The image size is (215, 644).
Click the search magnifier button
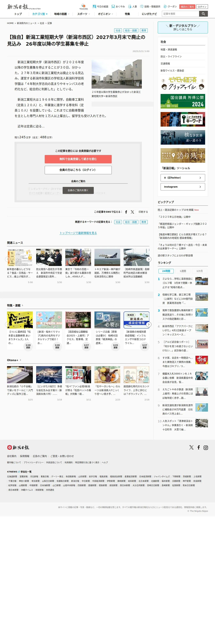coord(203,14)
